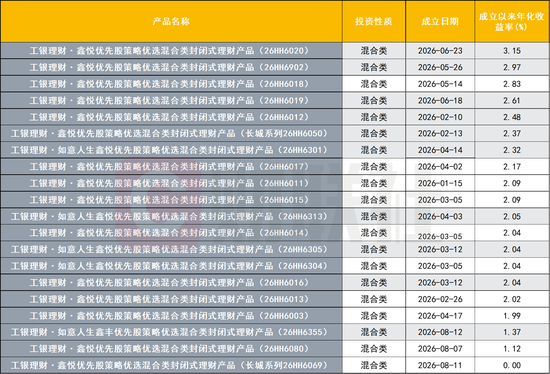Click the date 2026-08-12
Screen dimensions: 550x374
click(x=440, y=332)
